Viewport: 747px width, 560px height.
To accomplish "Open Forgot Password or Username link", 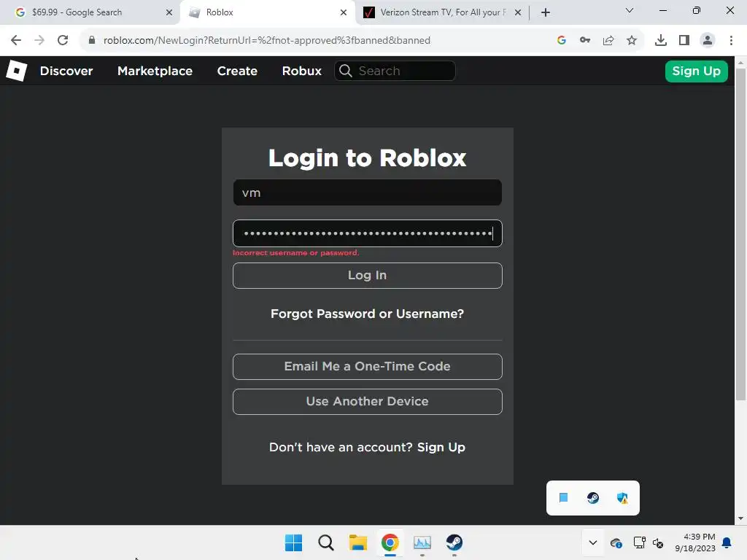I will pyautogui.click(x=368, y=314).
